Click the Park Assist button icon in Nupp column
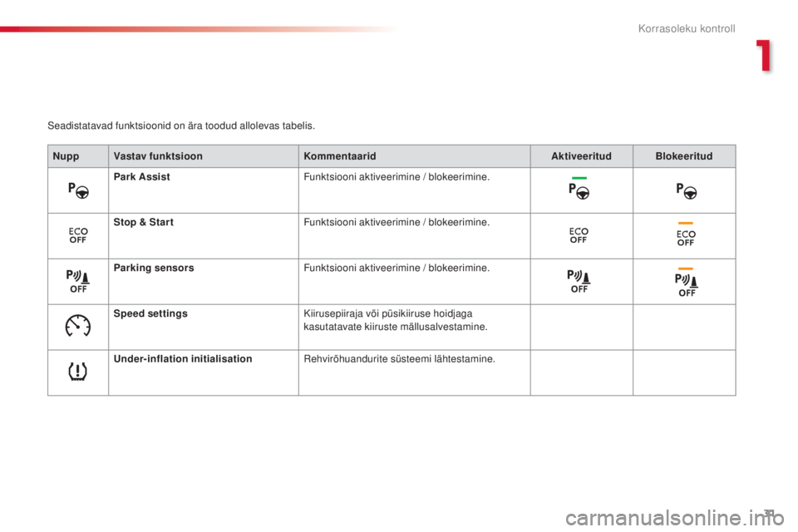This screenshot has height=532, width=798. point(78,190)
